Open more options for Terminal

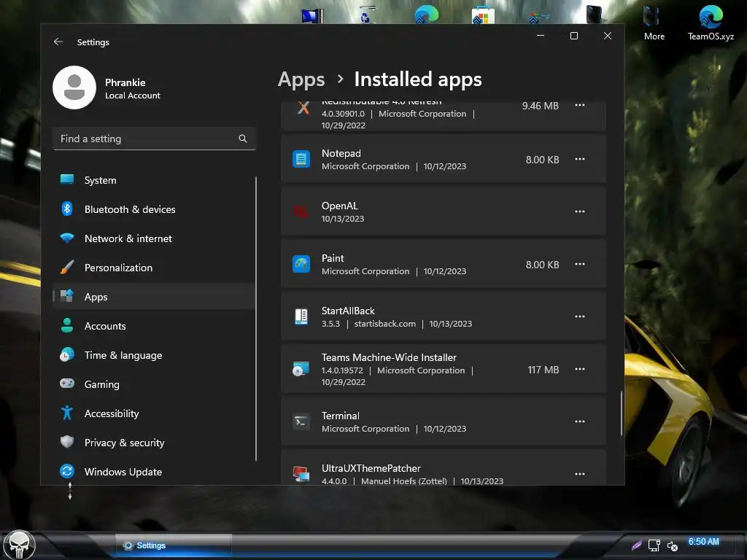pos(579,421)
